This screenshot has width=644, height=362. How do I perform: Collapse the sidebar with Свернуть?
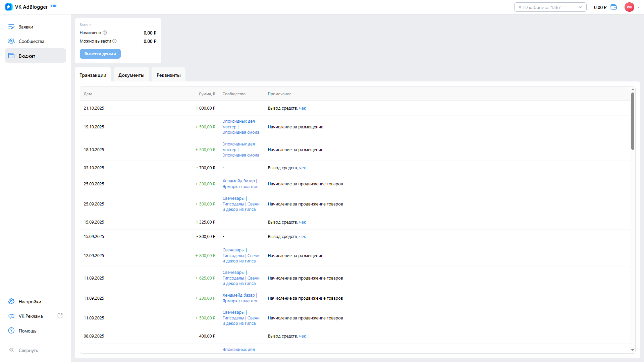pyautogui.click(x=28, y=350)
